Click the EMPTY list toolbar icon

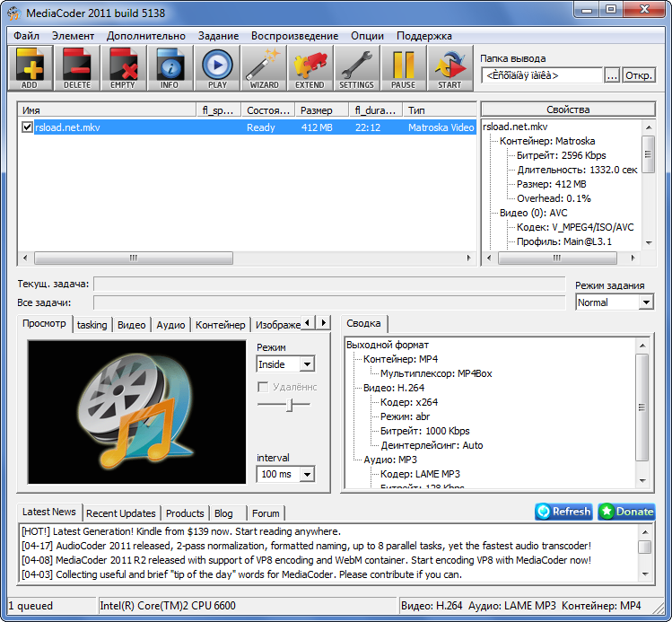[x=124, y=68]
